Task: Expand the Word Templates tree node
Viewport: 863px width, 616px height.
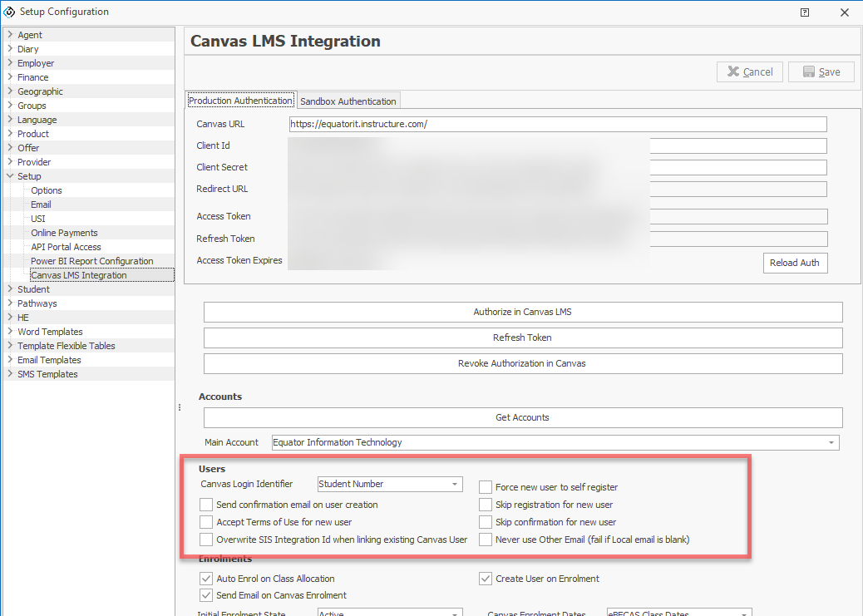Action: [10, 332]
